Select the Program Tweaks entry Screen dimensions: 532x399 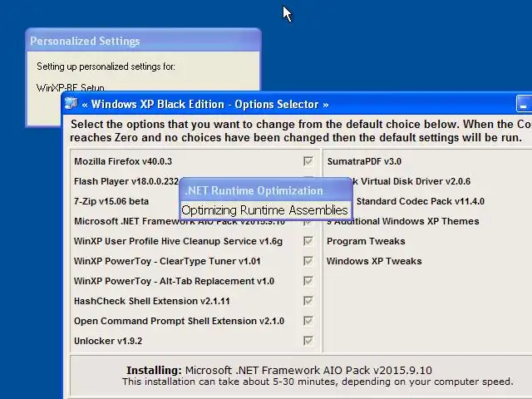tap(366, 241)
